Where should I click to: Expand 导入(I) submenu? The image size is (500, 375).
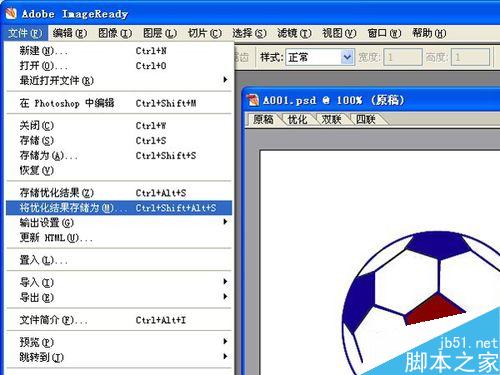coord(119,282)
